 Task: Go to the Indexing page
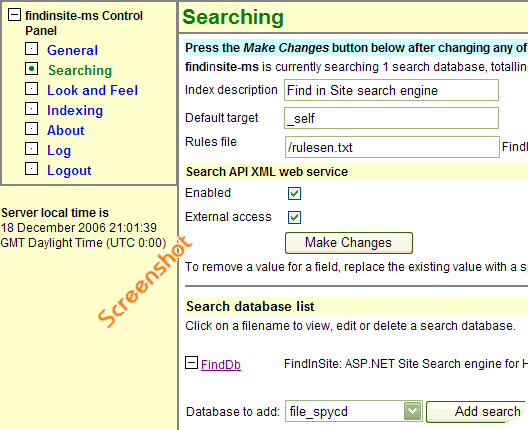(75, 110)
